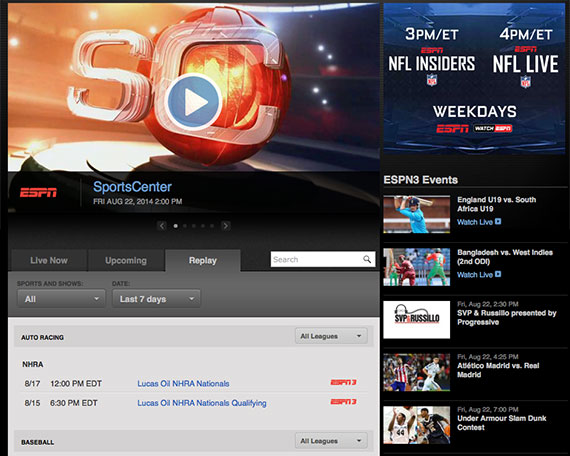The height and width of the screenshot is (456, 570).
Task: Open England U19 vs. South Africa U19 thumbnail
Action: pos(417,214)
